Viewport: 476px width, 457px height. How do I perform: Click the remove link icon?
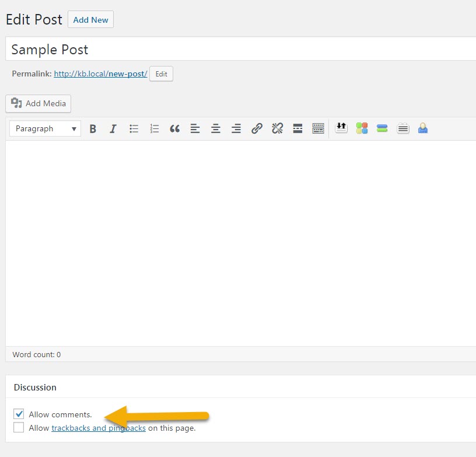click(x=277, y=129)
